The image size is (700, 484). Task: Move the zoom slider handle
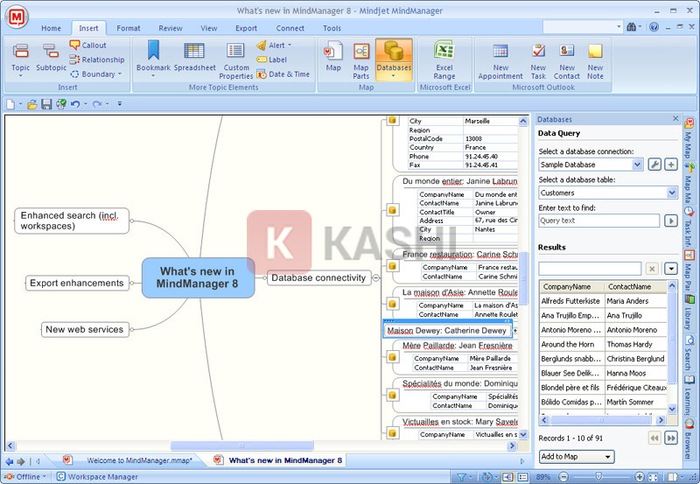point(599,477)
